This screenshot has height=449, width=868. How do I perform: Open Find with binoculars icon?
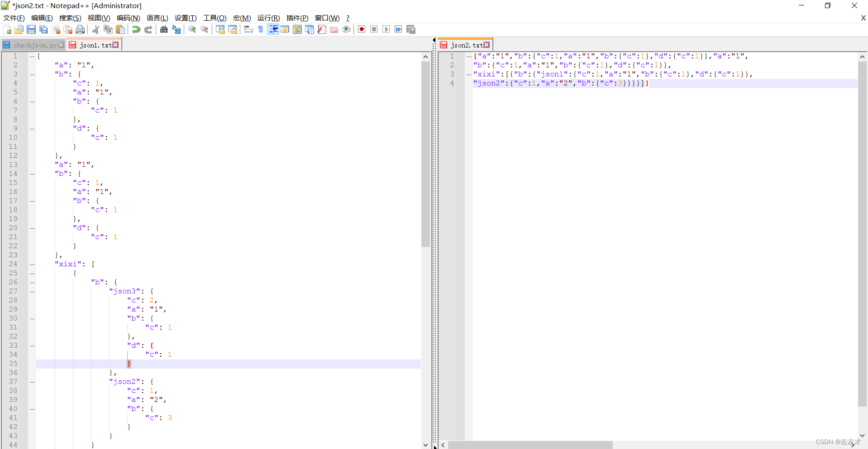click(x=164, y=29)
